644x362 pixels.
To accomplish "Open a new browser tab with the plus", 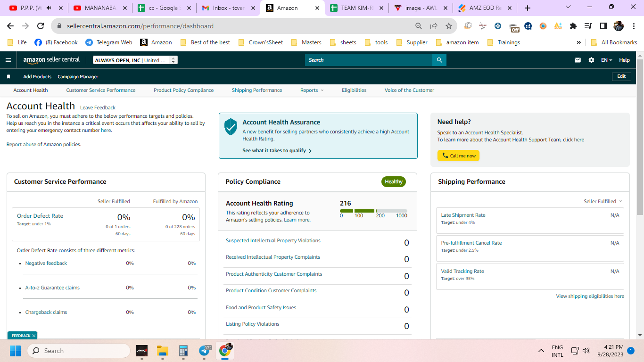I will point(528,8).
